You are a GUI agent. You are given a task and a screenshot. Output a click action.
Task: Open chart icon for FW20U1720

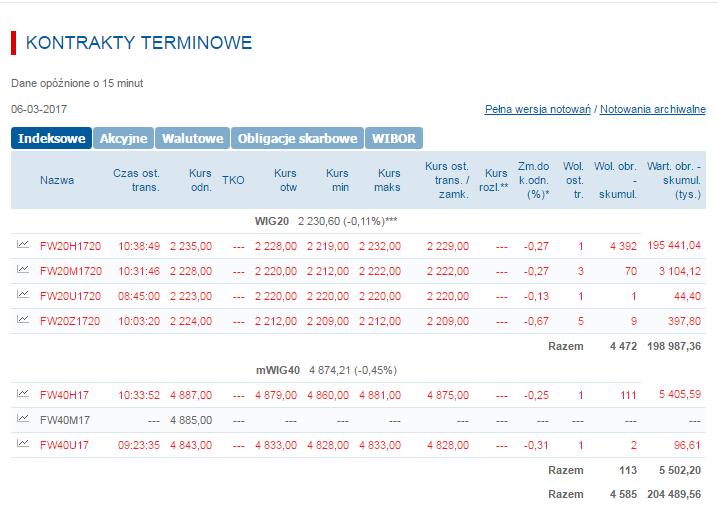pyautogui.click(x=23, y=294)
